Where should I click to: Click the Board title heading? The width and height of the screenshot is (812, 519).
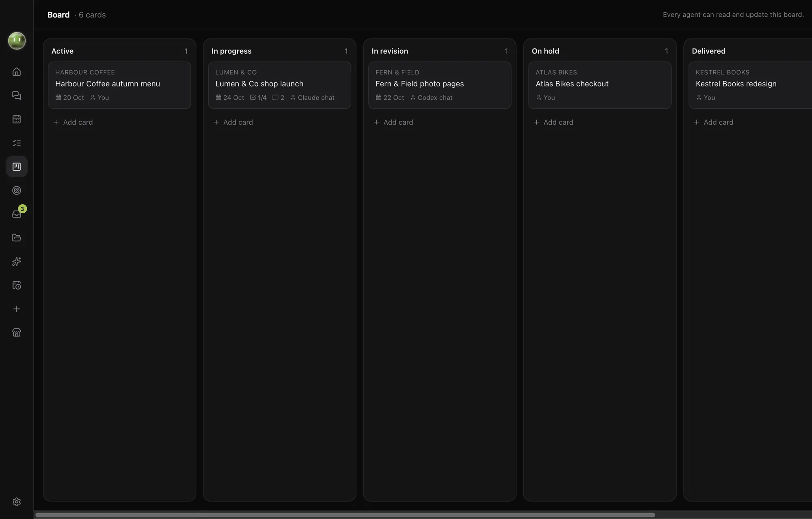click(58, 15)
